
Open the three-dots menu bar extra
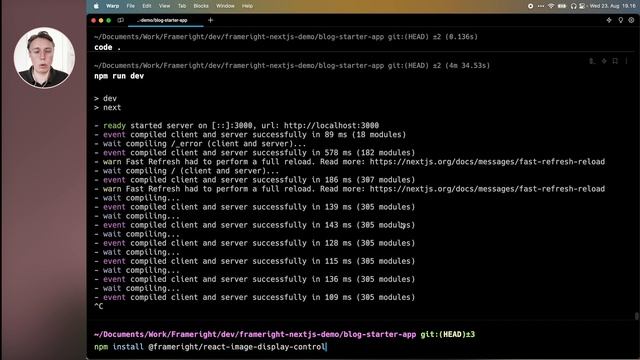541,6
